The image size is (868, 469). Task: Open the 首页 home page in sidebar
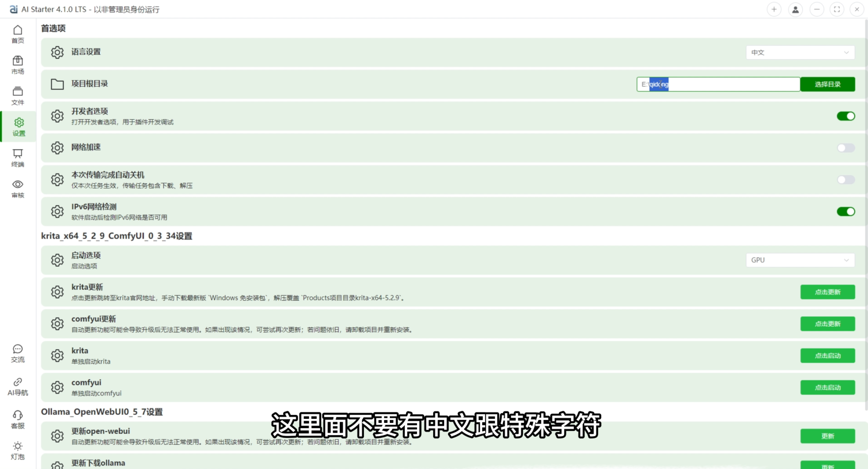(18, 34)
